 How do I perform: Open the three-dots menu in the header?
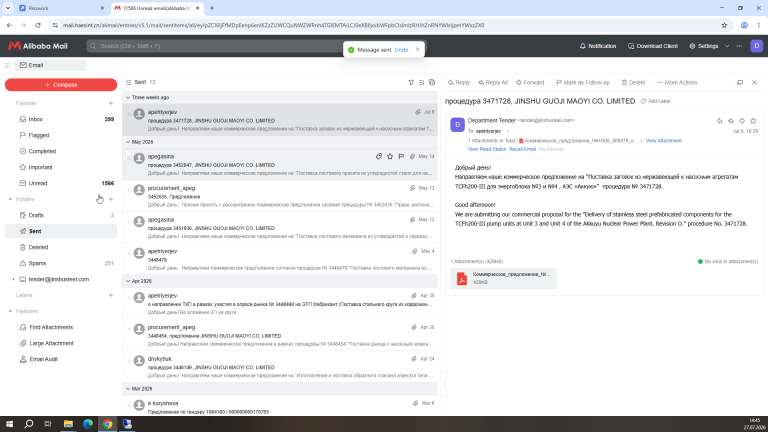[739, 46]
